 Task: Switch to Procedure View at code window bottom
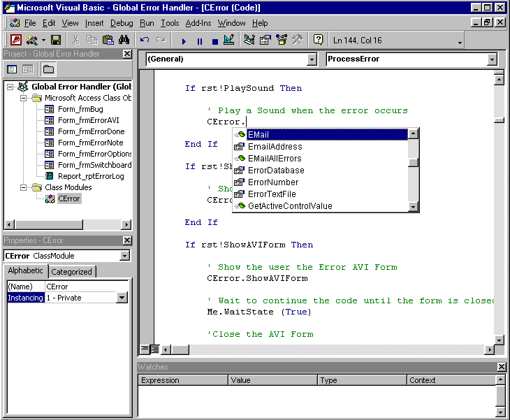pyautogui.click(x=144, y=349)
